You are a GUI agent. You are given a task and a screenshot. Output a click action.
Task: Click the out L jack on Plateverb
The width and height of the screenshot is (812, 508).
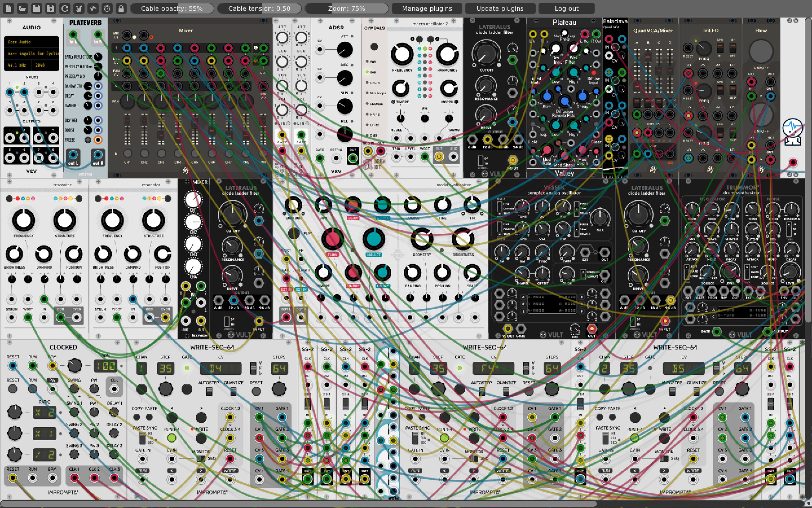click(x=73, y=155)
